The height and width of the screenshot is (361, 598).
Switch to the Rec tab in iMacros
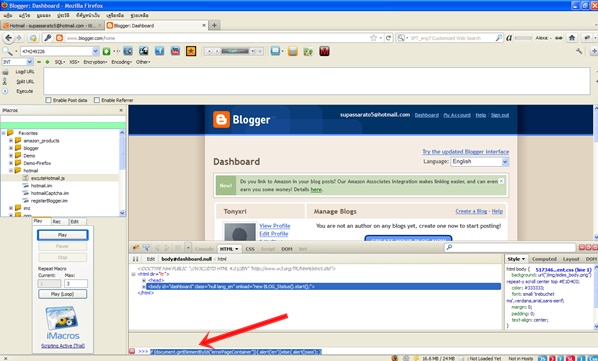tap(57, 221)
